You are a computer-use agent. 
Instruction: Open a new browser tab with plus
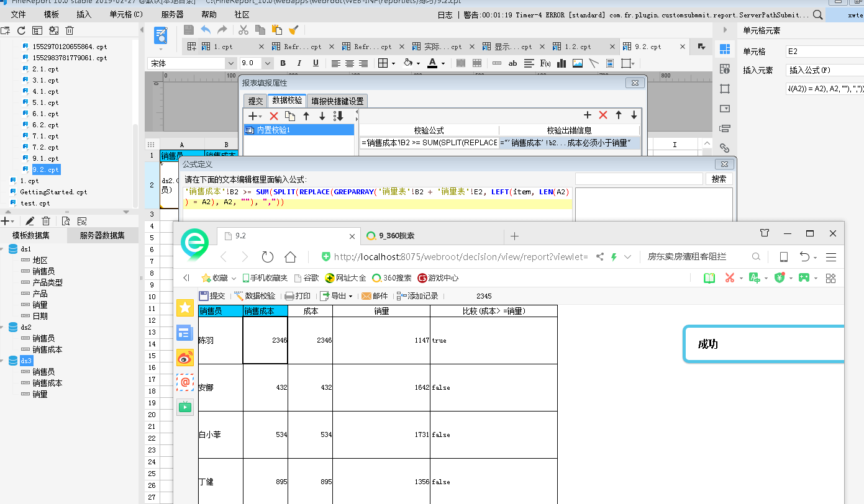pyautogui.click(x=514, y=236)
